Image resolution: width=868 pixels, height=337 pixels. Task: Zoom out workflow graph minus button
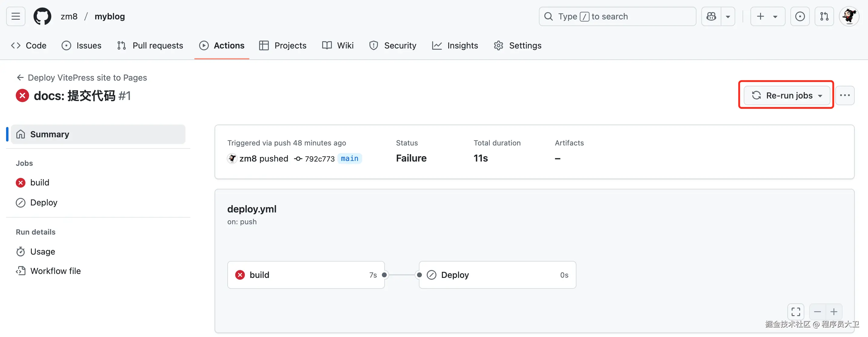[817, 312]
